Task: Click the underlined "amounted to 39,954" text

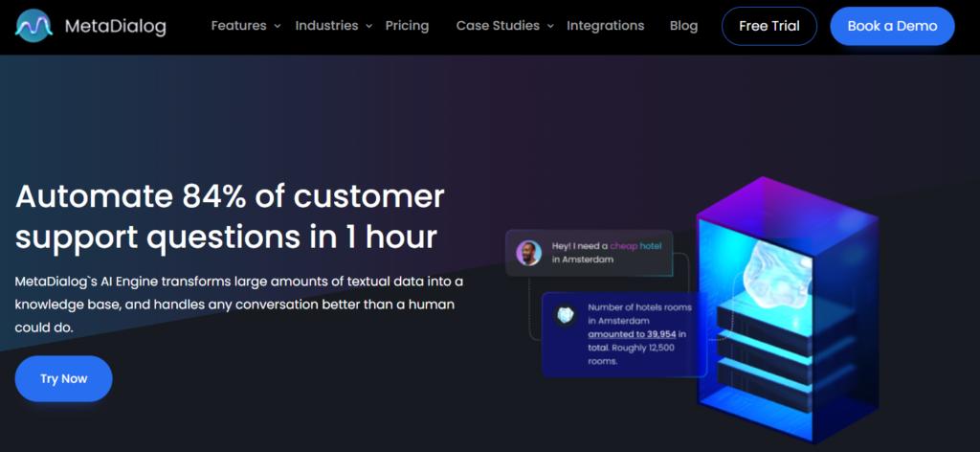Action: tap(632, 333)
